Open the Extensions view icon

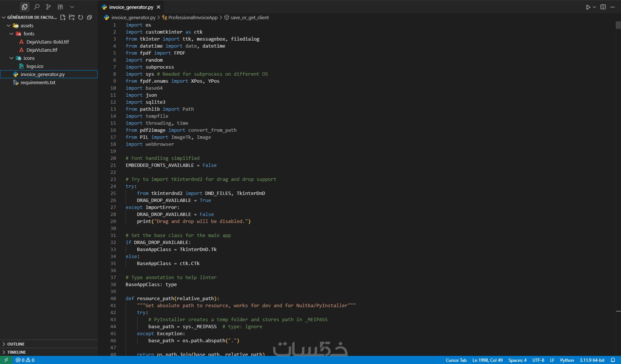coord(60,7)
